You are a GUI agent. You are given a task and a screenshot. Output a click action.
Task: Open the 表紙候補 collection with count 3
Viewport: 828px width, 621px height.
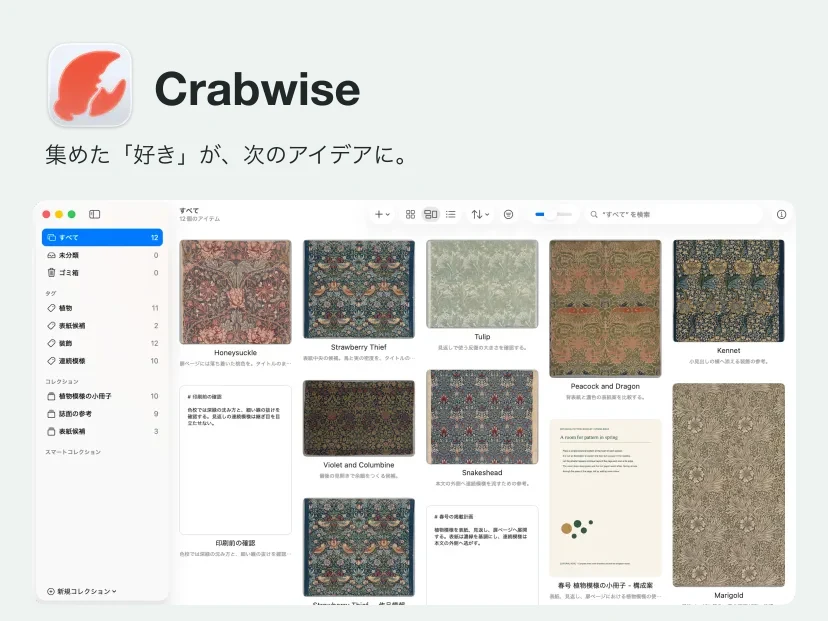tap(102, 431)
